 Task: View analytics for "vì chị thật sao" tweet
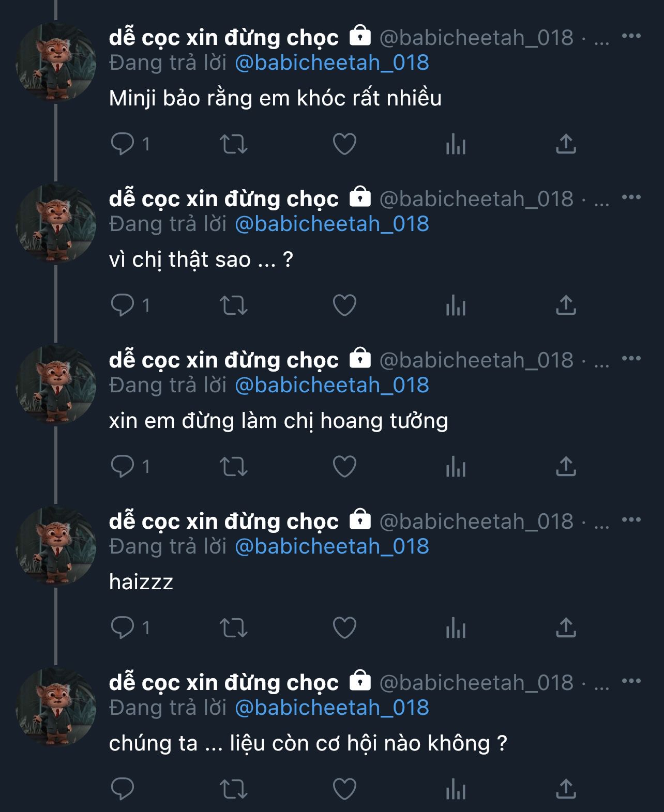[456, 305]
